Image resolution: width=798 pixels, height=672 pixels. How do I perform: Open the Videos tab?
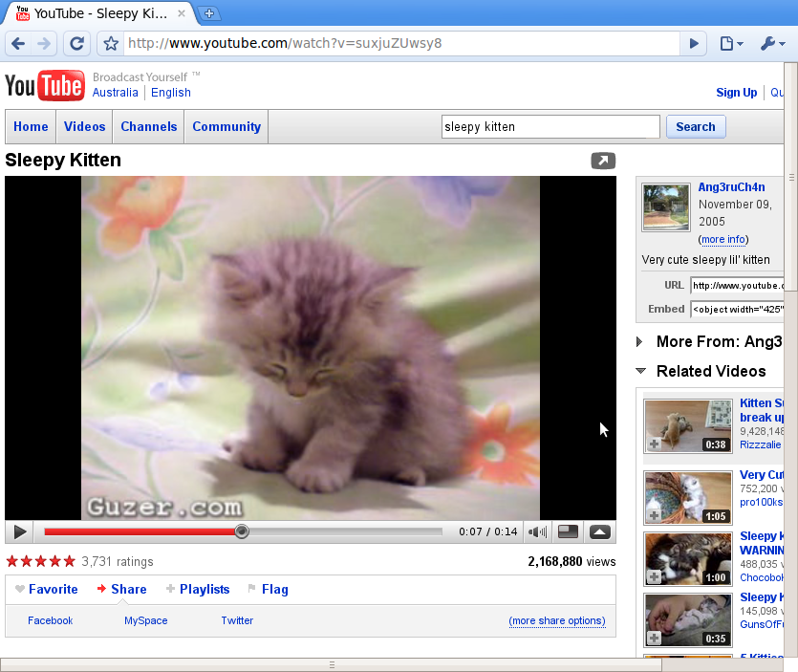[x=84, y=127]
